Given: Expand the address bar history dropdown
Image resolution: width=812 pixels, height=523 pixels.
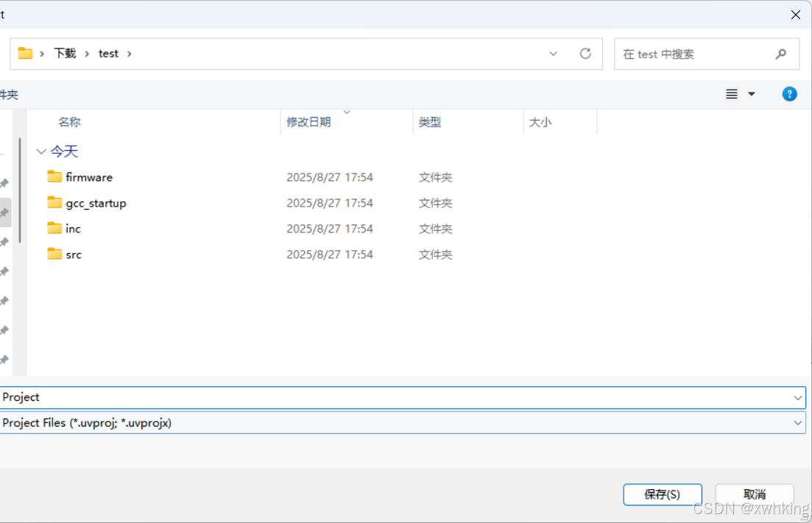Looking at the screenshot, I should click(x=553, y=53).
